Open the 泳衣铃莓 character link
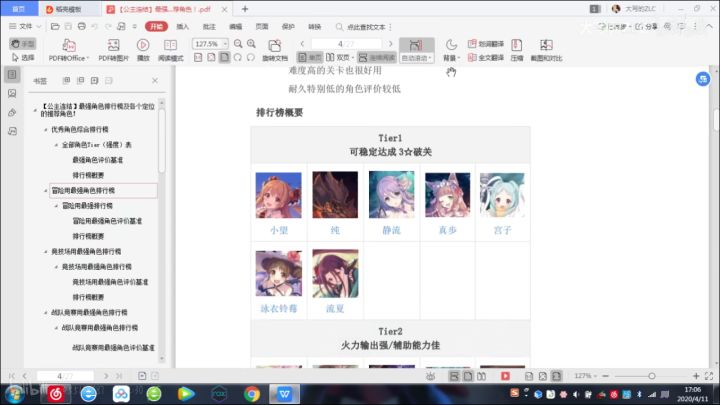Screen dimensions: 720x405 pyautogui.click(x=279, y=309)
